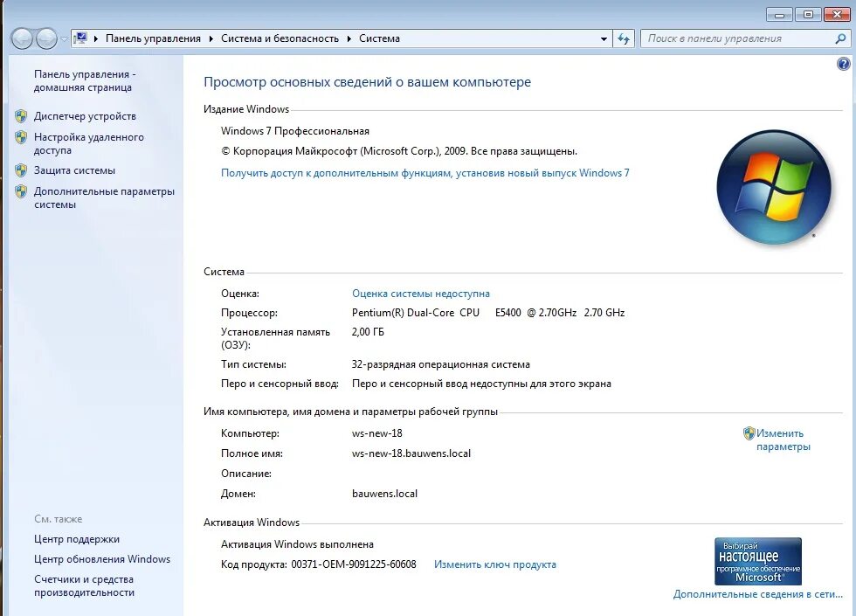Click full name ws-new-18.bauwens.local
The image size is (856, 616).
click(x=411, y=453)
